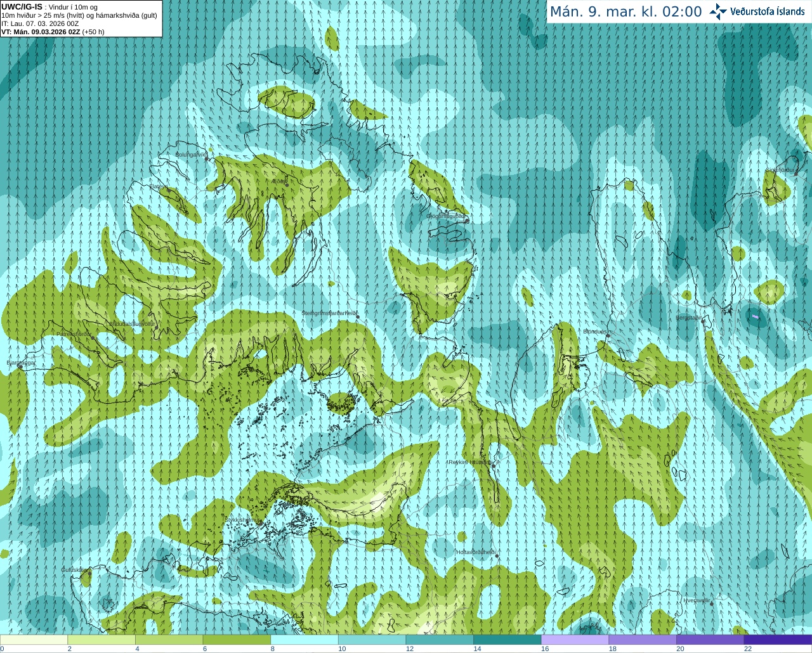
Task: Select the Gjögurflugvöllur station label
Action: [445, 216]
